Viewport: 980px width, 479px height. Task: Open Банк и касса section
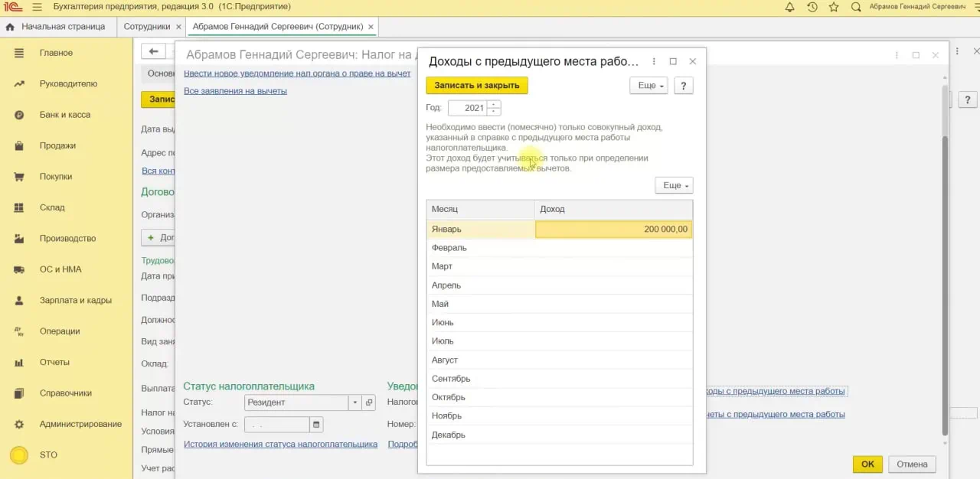[65, 115]
